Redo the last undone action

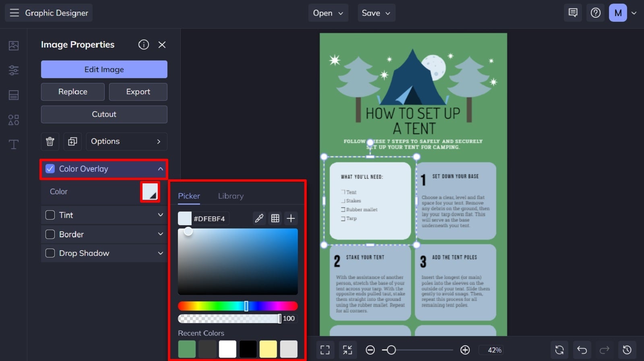(x=605, y=350)
